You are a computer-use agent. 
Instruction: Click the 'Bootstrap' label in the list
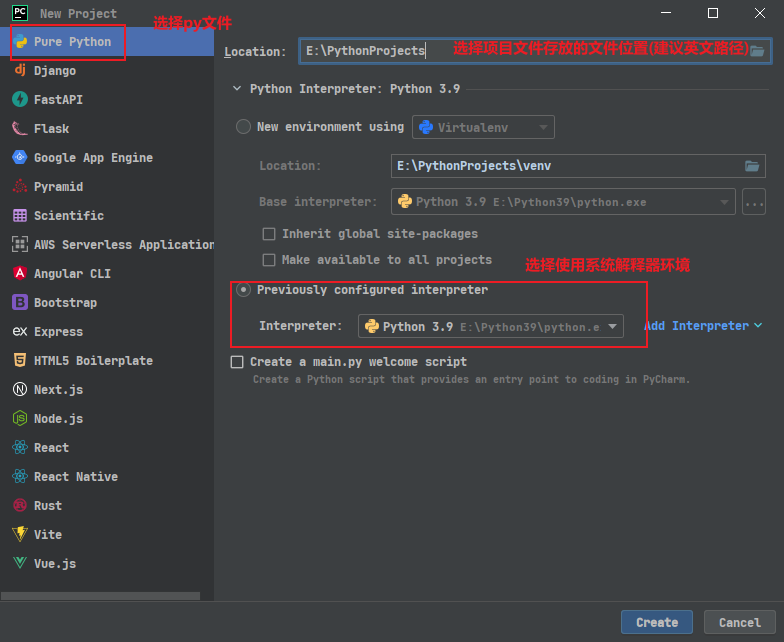[66, 303]
